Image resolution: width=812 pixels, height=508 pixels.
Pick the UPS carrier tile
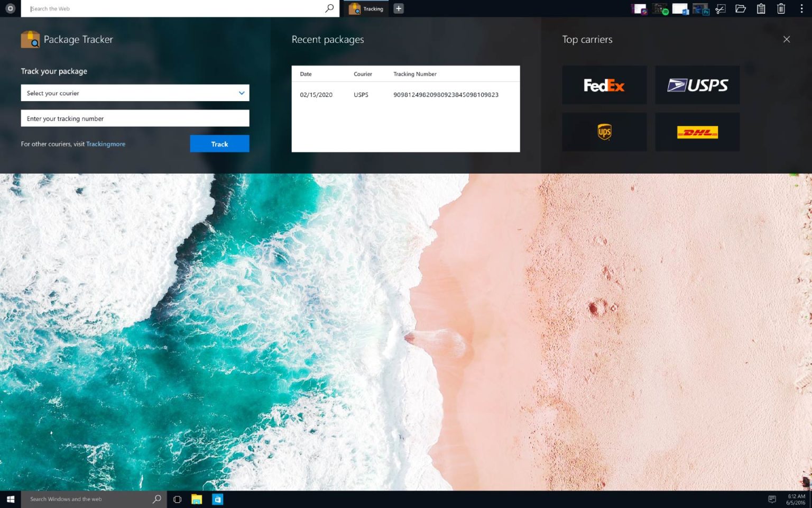point(604,132)
